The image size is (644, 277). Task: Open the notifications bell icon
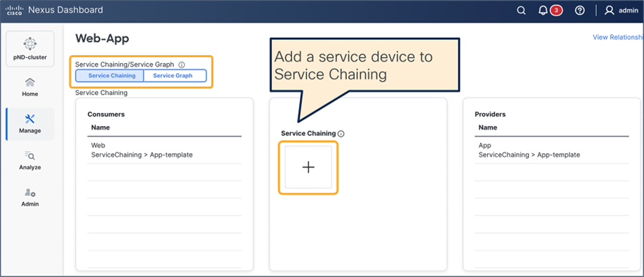point(543,11)
